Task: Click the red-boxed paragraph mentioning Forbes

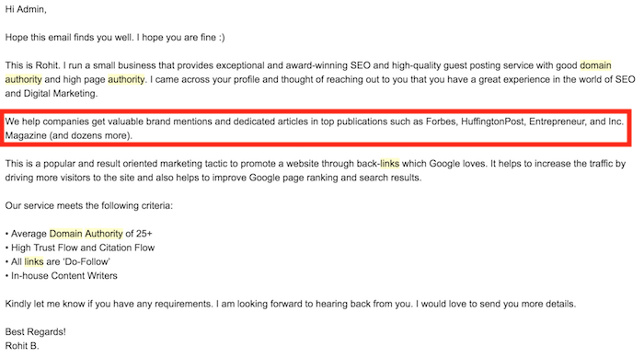Action: coord(315,128)
